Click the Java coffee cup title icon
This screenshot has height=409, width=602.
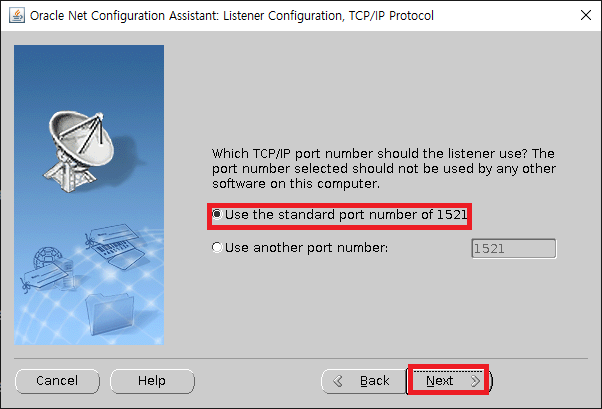tap(17, 16)
